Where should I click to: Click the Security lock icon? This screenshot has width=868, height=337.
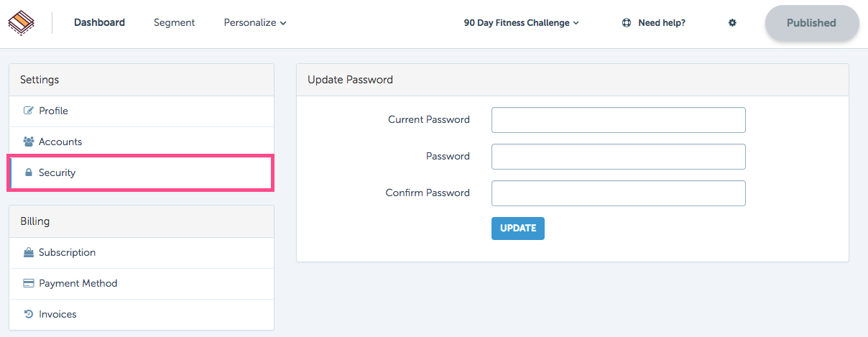pyautogui.click(x=29, y=172)
